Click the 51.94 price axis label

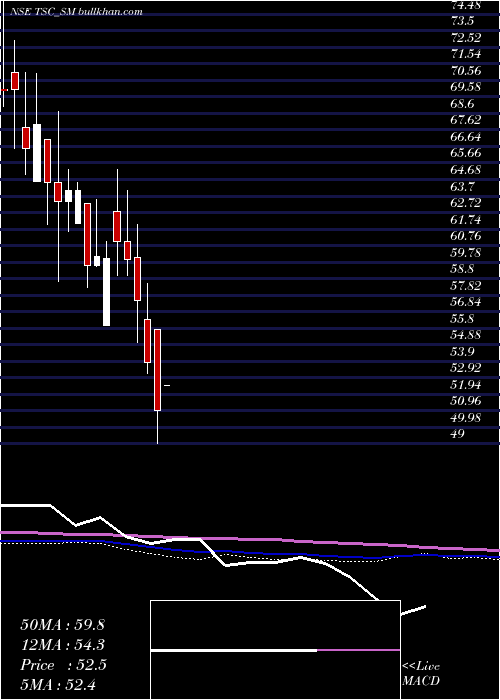click(467, 384)
